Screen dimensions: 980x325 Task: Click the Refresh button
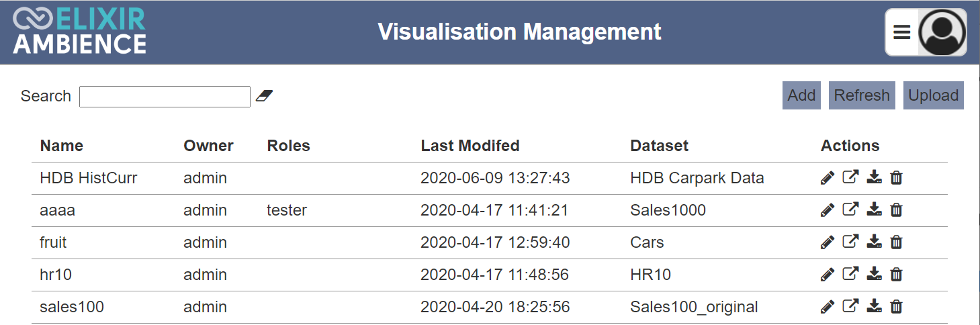tap(862, 95)
